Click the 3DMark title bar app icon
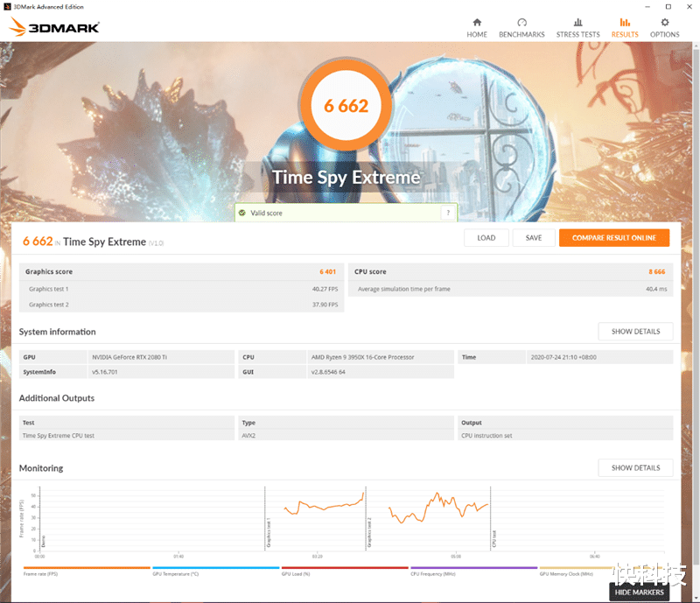The image size is (700, 603). pyautogui.click(x=7, y=7)
